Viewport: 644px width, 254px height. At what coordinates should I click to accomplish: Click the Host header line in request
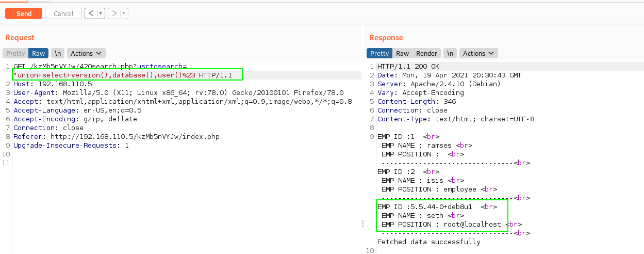coord(53,84)
